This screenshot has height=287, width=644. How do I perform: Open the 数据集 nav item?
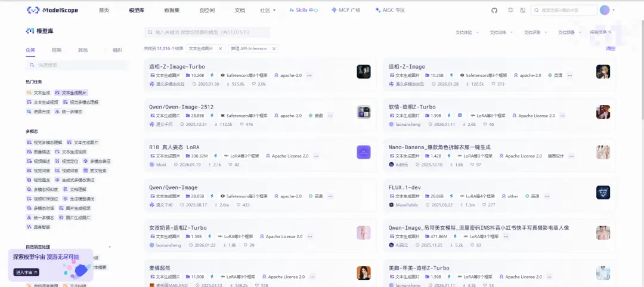172,10
